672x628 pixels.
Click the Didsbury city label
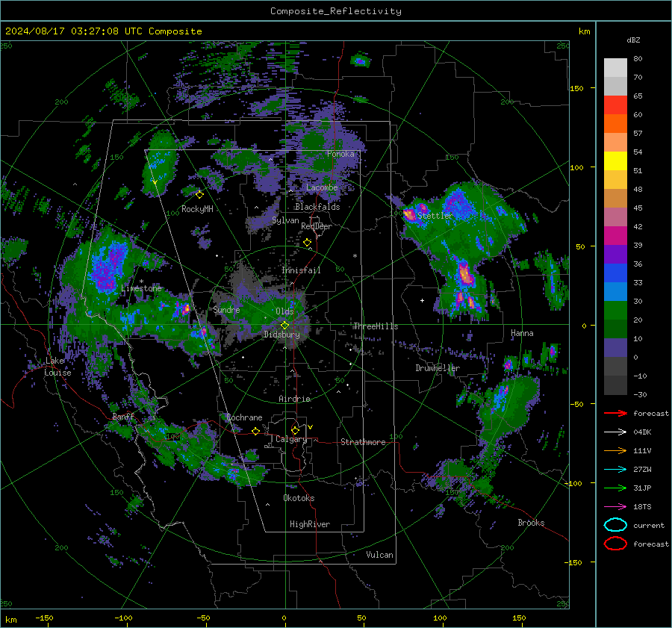pos(281,335)
